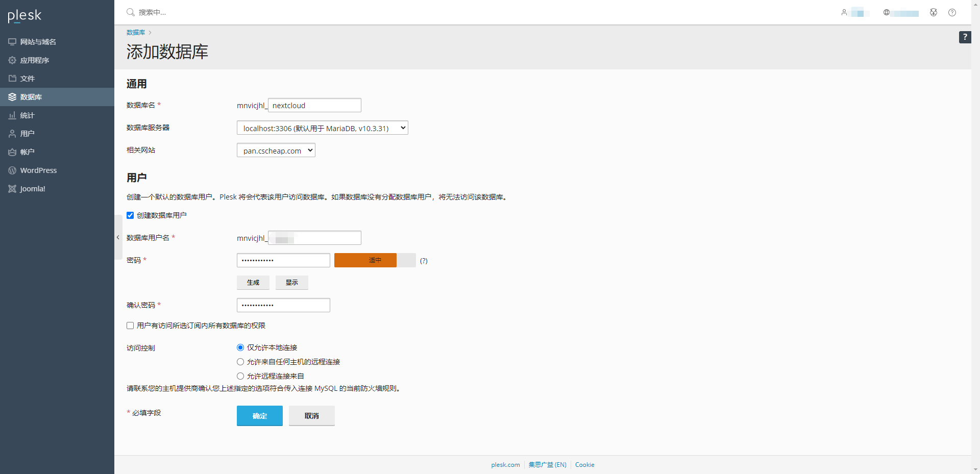Open 文件 in the sidebar
This screenshot has height=474, width=980.
(x=57, y=79)
